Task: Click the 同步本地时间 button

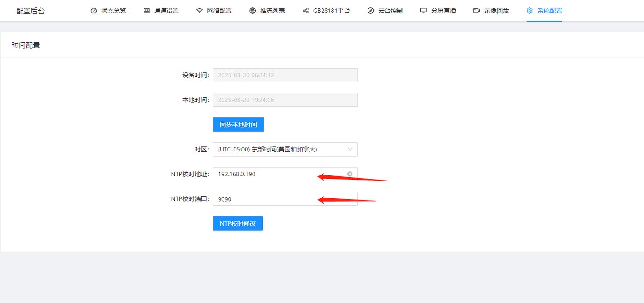Action: click(238, 124)
